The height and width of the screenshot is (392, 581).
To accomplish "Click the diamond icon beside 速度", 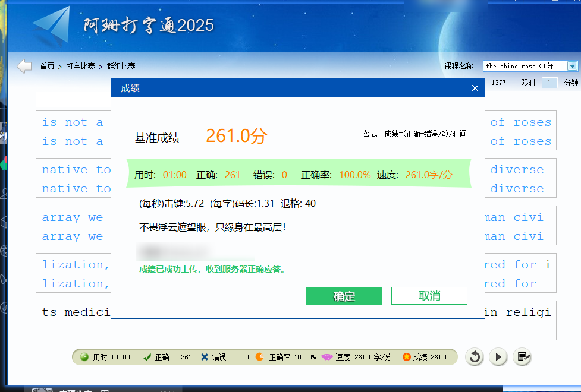I will 328,357.
